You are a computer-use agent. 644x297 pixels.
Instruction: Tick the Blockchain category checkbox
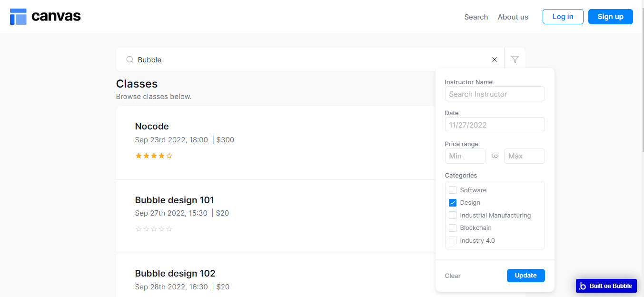[x=453, y=228]
